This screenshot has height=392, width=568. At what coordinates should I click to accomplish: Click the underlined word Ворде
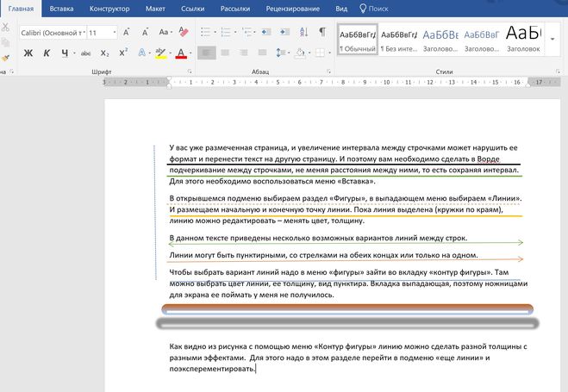488,159
